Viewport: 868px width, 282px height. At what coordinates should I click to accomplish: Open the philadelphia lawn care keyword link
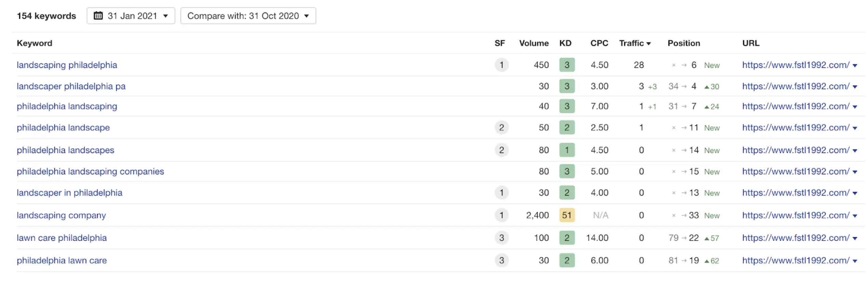coord(62,260)
